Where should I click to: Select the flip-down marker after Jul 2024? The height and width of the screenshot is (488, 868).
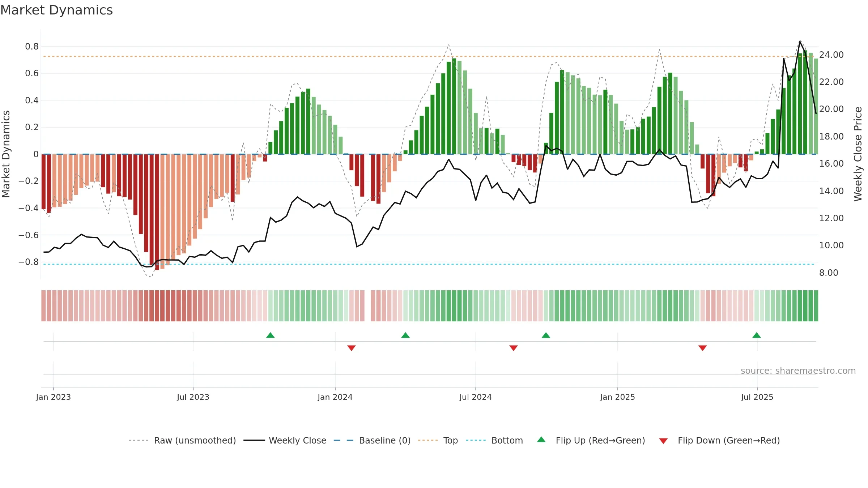(x=514, y=348)
